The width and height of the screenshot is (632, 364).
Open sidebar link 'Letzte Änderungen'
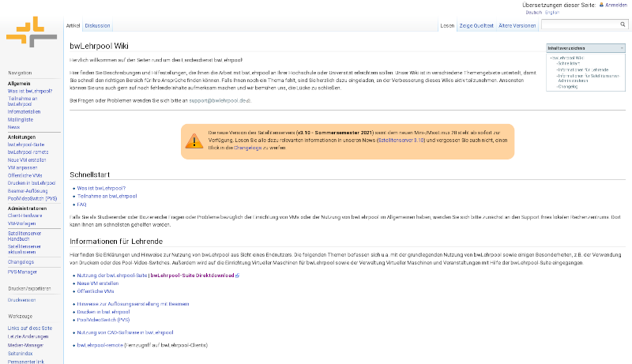[x=28, y=336]
